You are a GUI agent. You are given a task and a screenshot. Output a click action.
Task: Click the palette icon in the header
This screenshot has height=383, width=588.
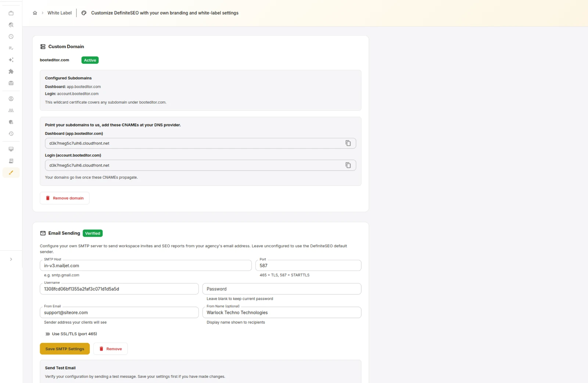coord(84,13)
